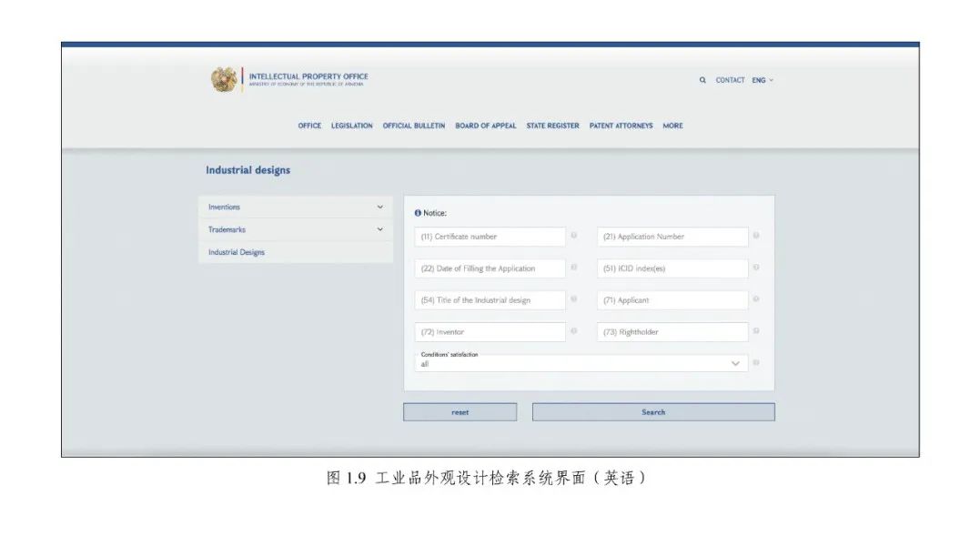Focus the Title of the Industrial design field
Image resolution: width=980 pixels, height=536 pixels.
(x=490, y=300)
